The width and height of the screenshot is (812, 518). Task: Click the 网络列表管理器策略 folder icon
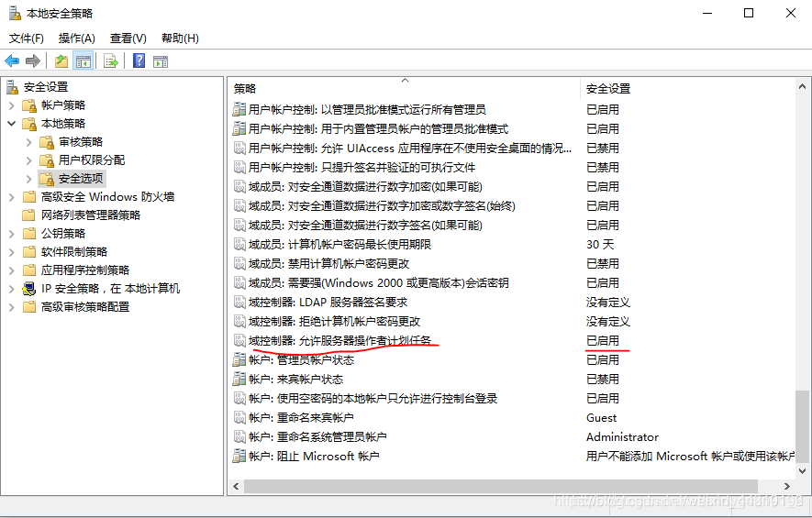pos(29,215)
